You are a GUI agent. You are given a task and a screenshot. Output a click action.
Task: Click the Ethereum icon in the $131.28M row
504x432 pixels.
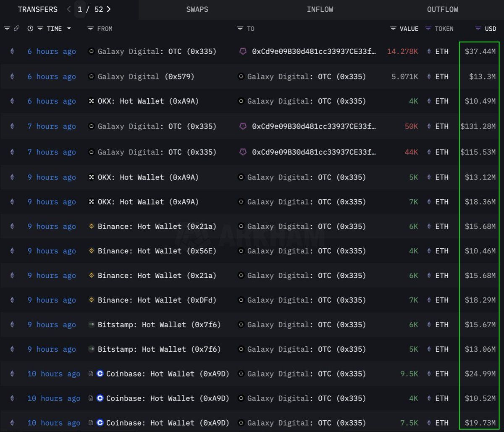[x=12, y=126]
